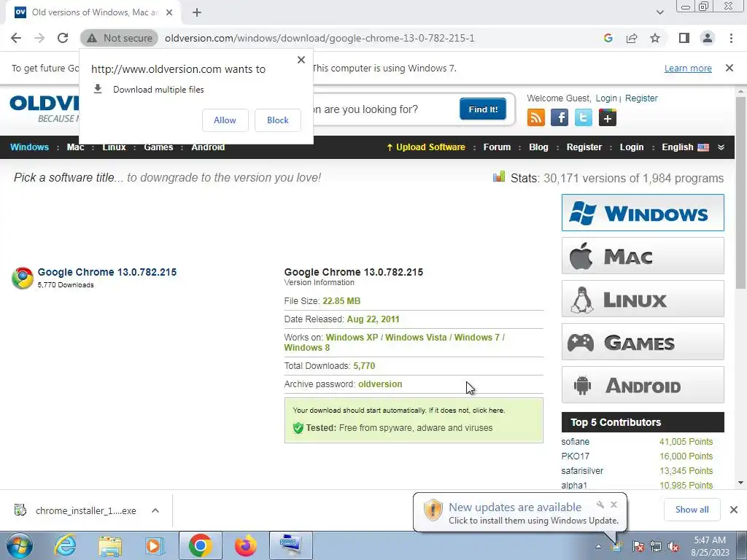This screenshot has height=560, width=747.
Task: Click the Windows platform banner
Action: coord(643,212)
